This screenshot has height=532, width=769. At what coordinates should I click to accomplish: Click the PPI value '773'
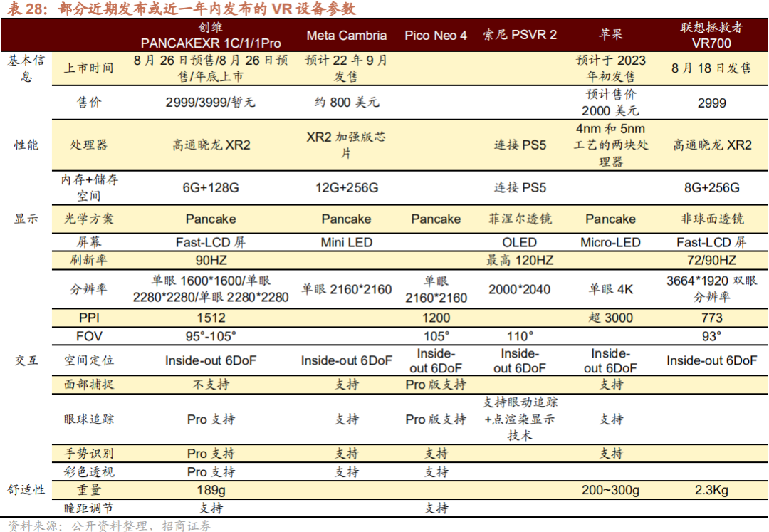[x=711, y=318]
